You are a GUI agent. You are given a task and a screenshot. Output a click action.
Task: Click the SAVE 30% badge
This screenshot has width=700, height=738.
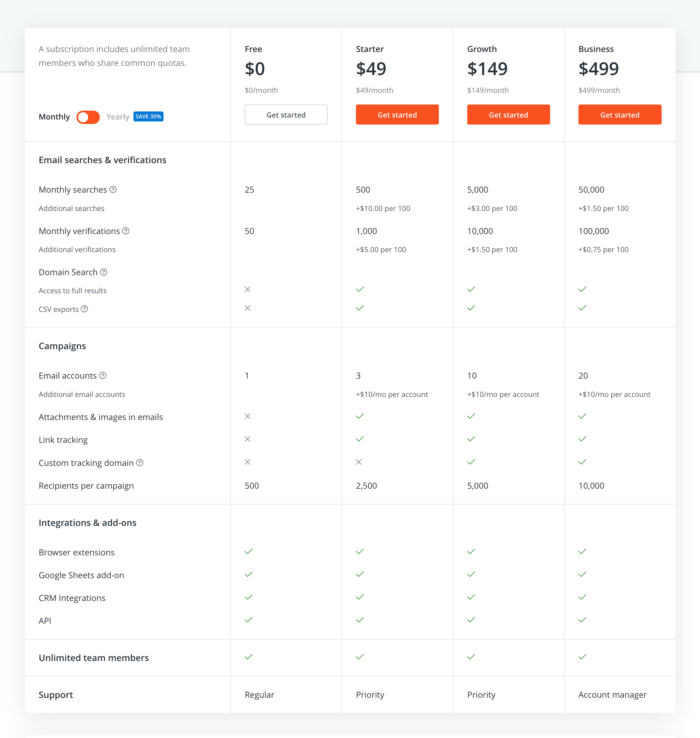[x=148, y=116]
